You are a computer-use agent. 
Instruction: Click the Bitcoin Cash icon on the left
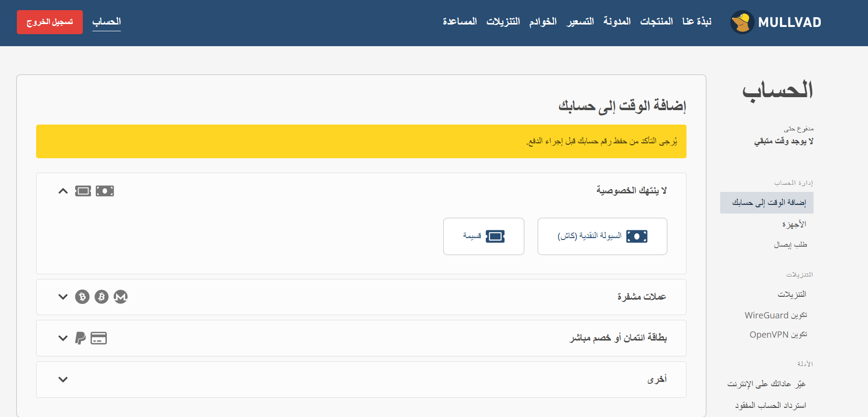[82, 297]
